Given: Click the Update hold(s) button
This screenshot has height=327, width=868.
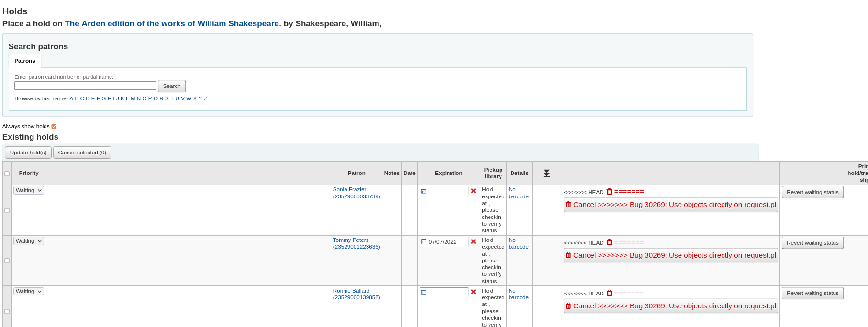Looking at the screenshot, I should coord(28,153).
